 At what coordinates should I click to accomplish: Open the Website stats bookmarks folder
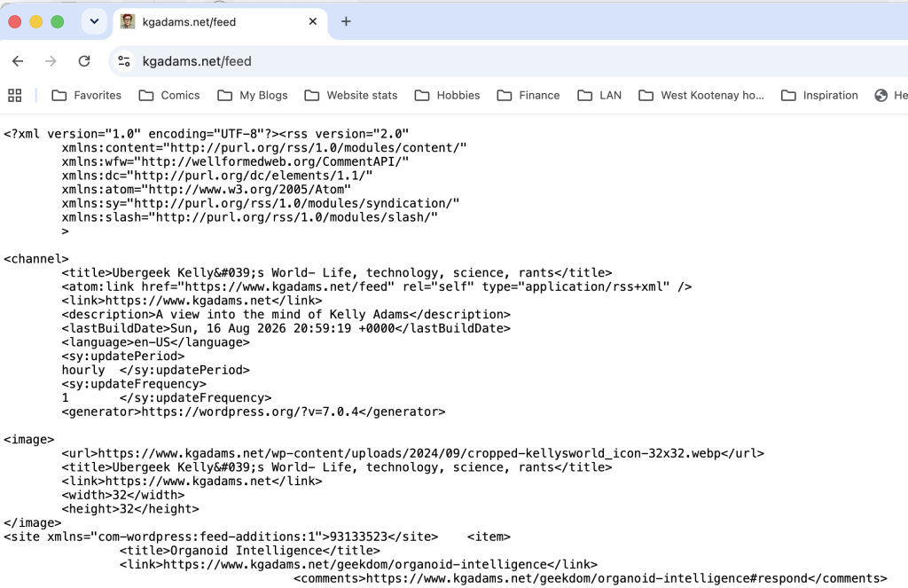(x=351, y=95)
